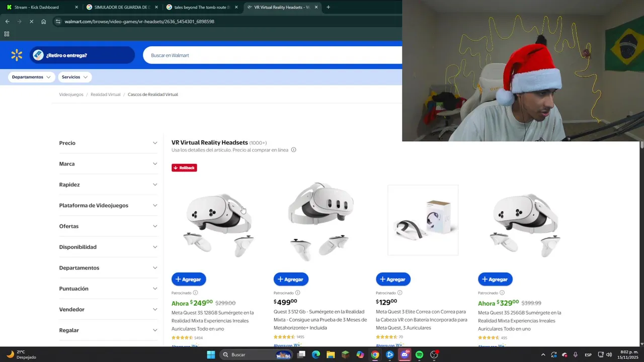Image resolution: width=644 pixels, height=362 pixels.
Task: Open the Servicios dropdown
Action: [x=74, y=77]
